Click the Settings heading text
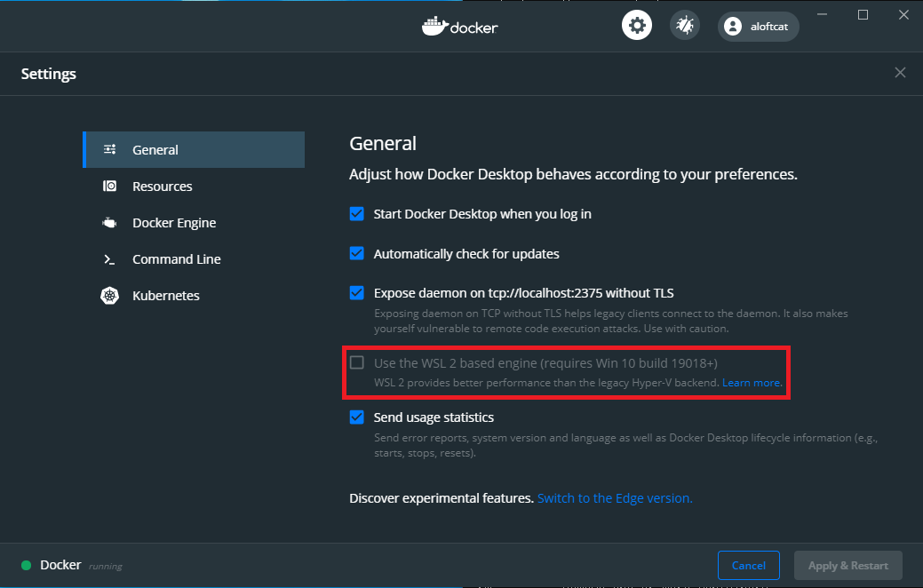This screenshot has width=923, height=588. point(49,74)
